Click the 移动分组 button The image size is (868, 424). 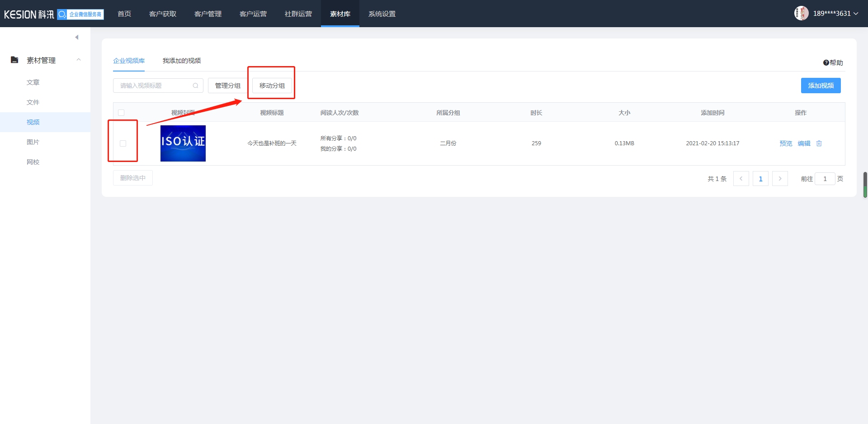[x=272, y=86]
